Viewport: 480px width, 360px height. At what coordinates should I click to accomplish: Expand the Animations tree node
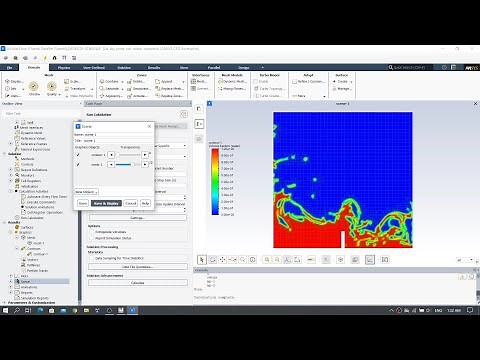point(11,287)
